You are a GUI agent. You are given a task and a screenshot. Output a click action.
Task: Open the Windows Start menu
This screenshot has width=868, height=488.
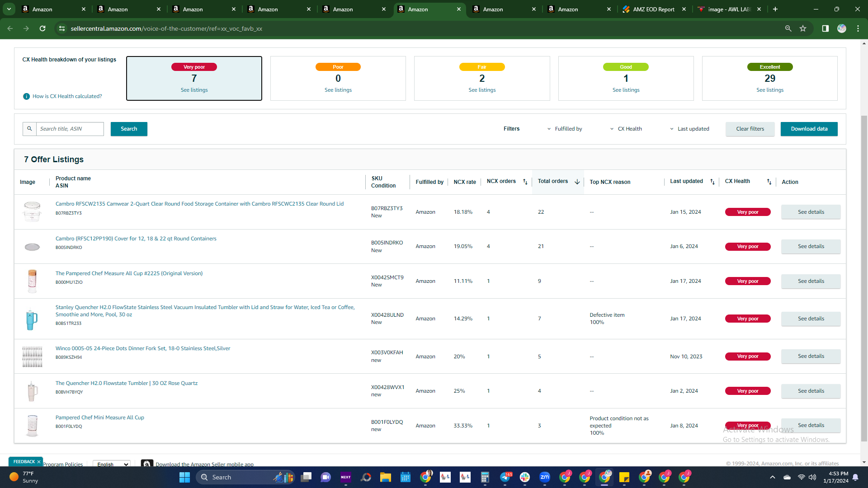pos(184,477)
